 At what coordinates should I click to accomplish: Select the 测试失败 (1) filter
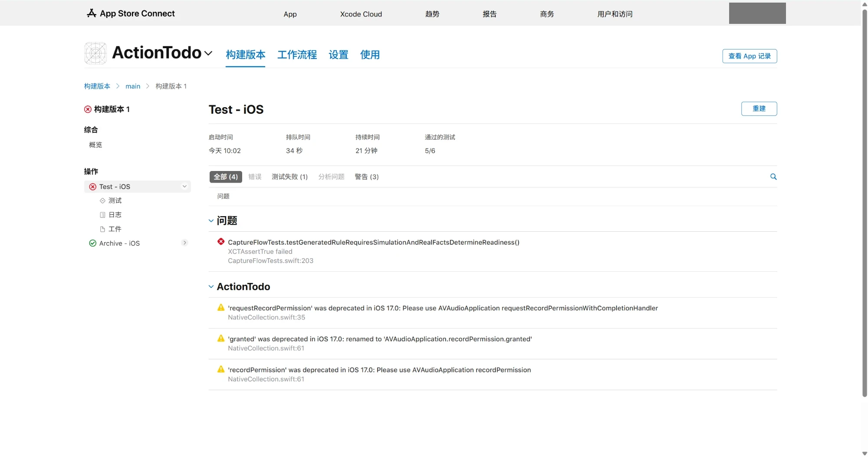pyautogui.click(x=289, y=177)
